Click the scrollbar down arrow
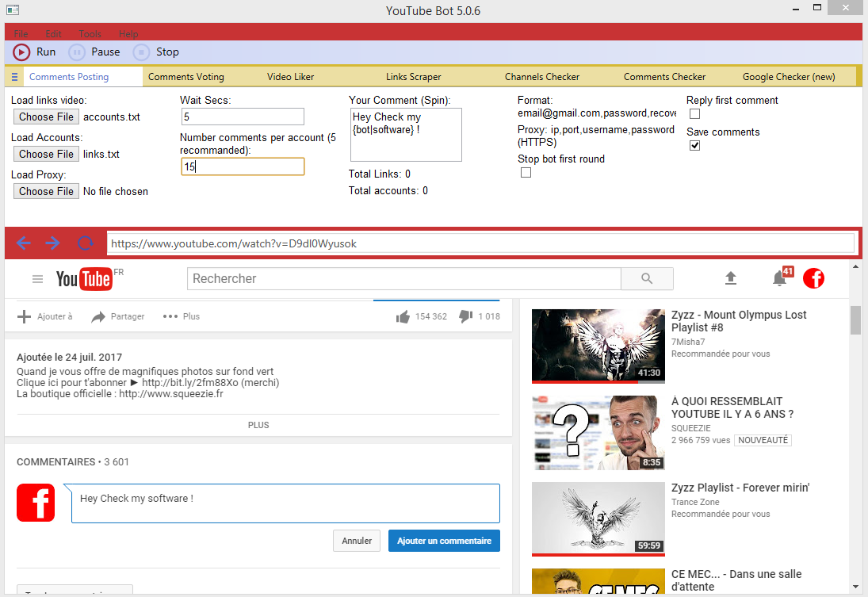The width and height of the screenshot is (868, 597). [x=856, y=587]
